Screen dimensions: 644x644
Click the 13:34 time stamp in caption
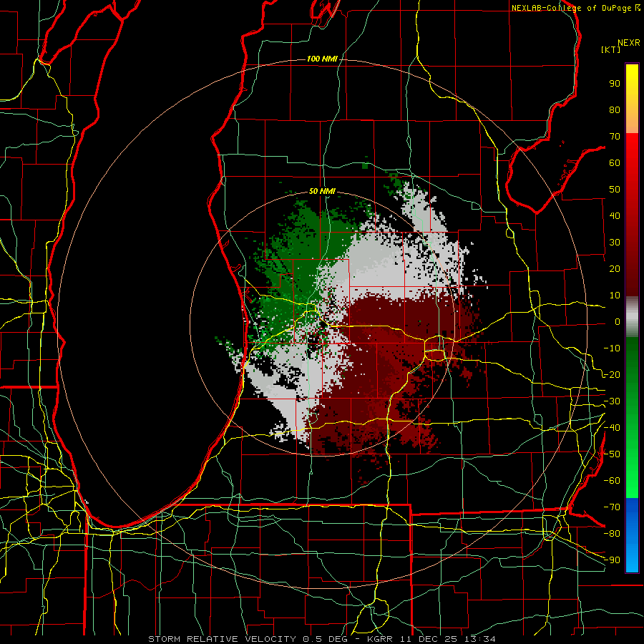point(479,639)
